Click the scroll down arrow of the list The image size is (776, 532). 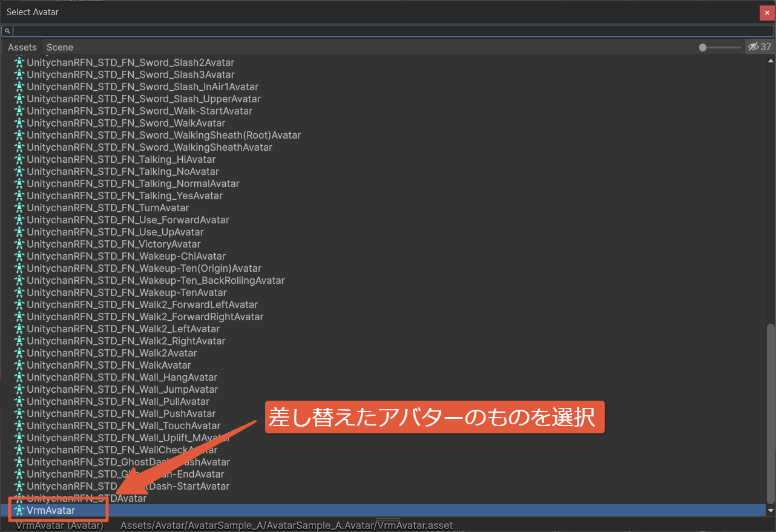(771, 511)
